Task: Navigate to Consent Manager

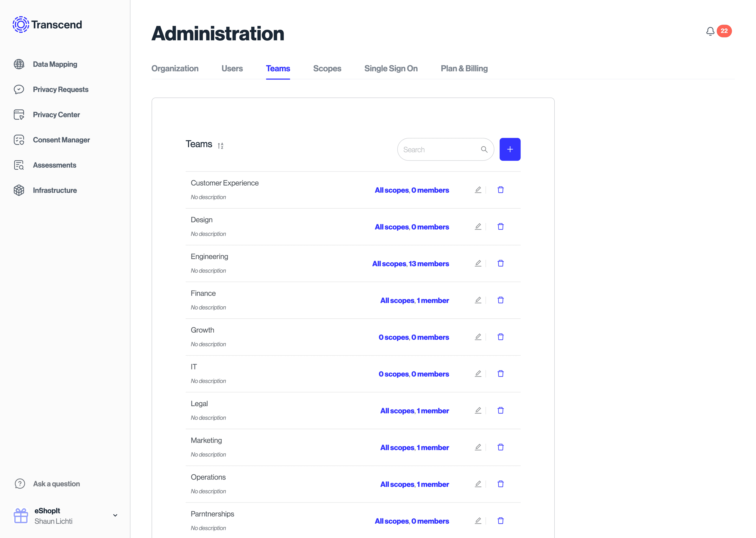Action: point(61,139)
